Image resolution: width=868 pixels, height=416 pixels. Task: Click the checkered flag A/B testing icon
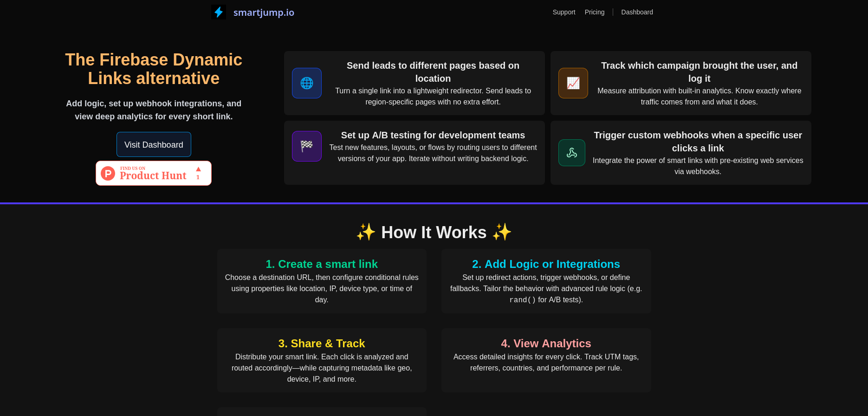[x=307, y=146]
